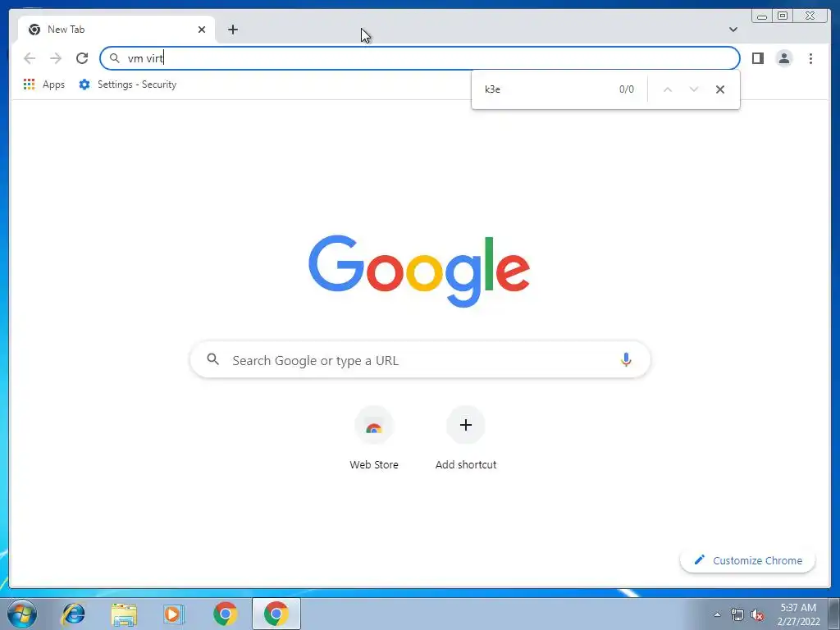840x630 pixels.
Task: Open the Settings - Security bookmark
Action: (127, 84)
